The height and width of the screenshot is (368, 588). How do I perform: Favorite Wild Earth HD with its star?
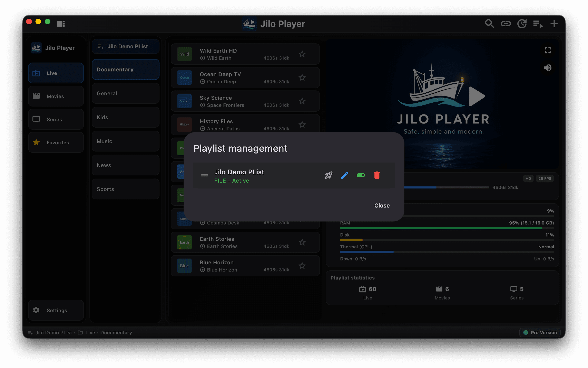pyautogui.click(x=302, y=54)
